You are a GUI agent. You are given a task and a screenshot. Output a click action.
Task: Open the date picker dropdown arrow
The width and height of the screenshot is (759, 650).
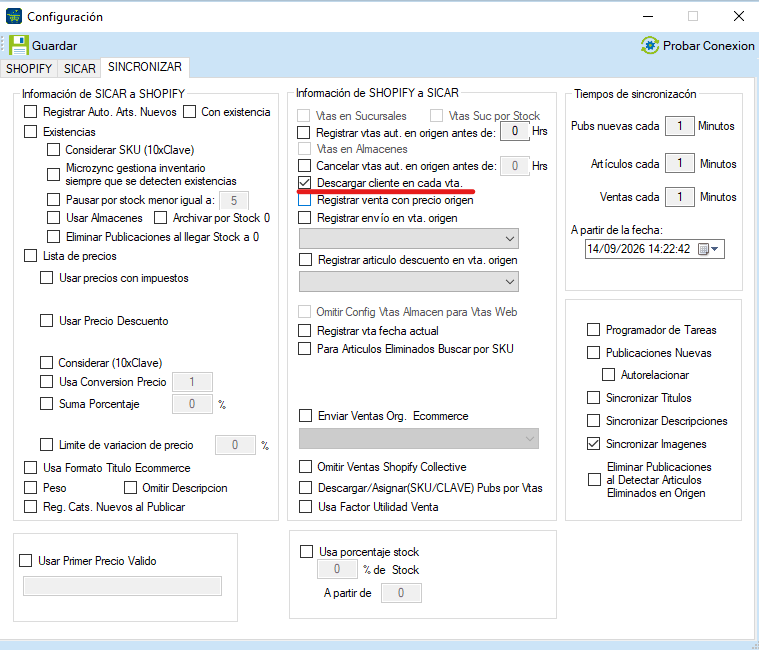[x=715, y=249]
